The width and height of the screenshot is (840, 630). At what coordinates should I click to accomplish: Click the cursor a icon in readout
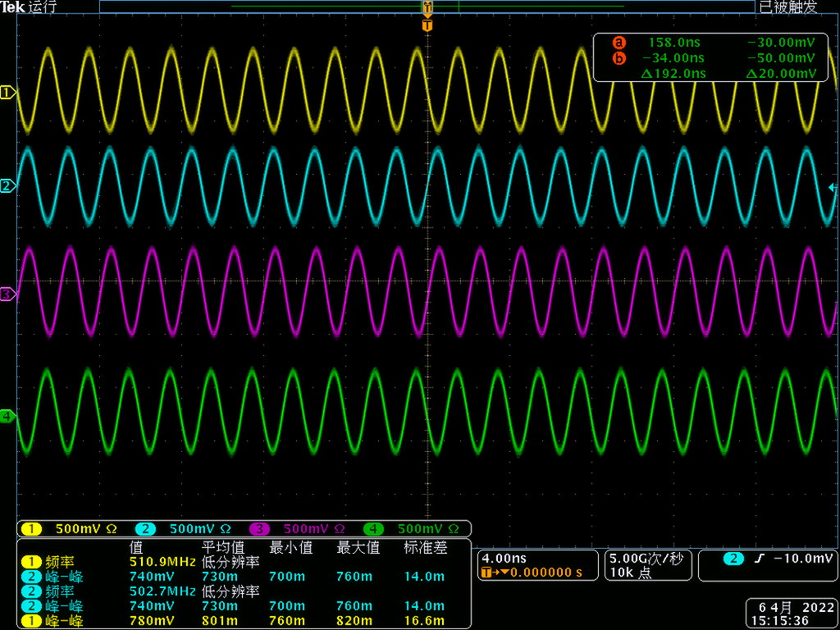coord(619,43)
